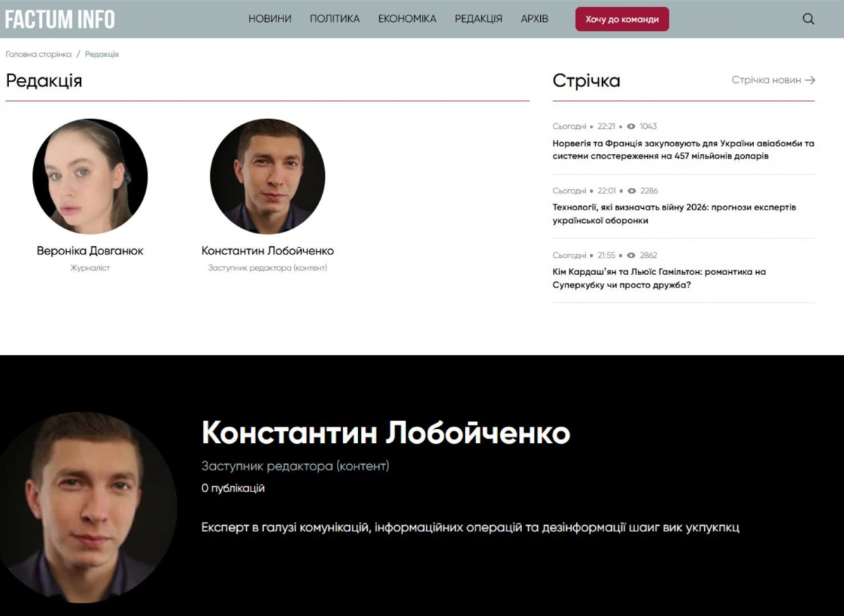Open the НОВИНИ menu item

[269, 19]
